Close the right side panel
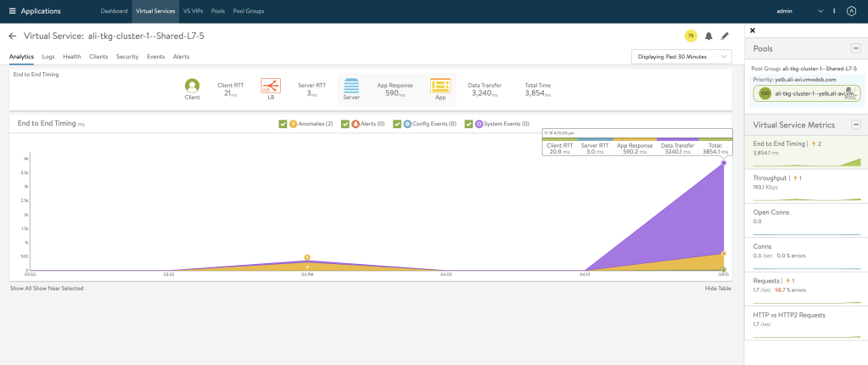This screenshot has width=868, height=365. 752,31
